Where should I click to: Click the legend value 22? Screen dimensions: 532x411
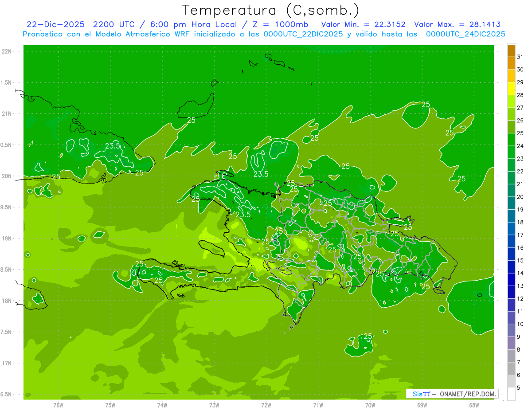(x=520, y=171)
